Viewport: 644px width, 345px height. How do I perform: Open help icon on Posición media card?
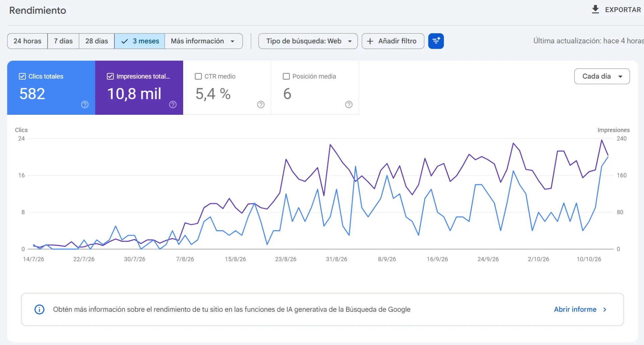(x=349, y=105)
